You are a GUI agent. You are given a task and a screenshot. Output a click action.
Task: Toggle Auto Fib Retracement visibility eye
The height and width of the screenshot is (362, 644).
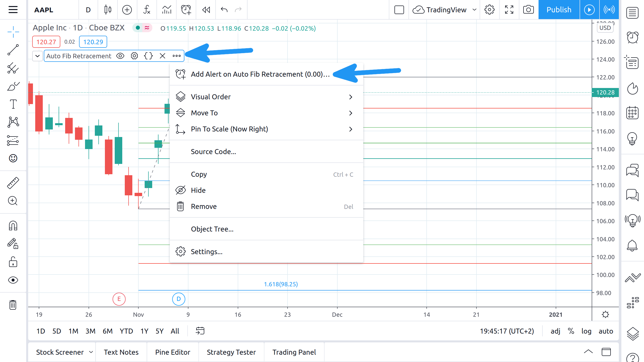(x=120, y=56)
